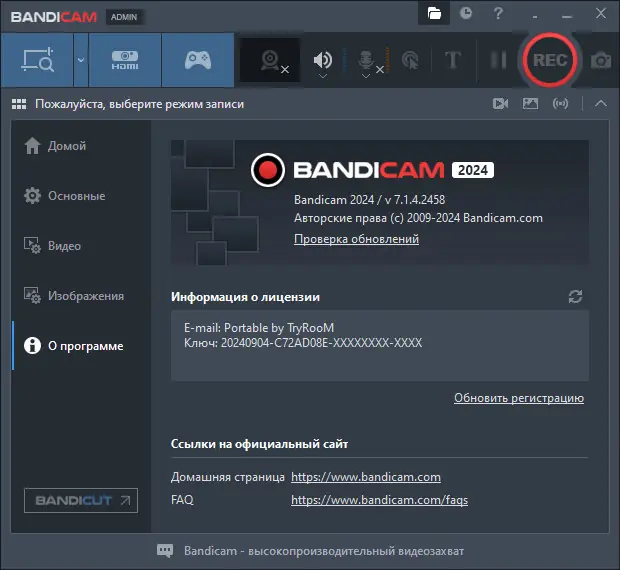620x570 pixels.
Task: Click the Bandicam red record logo
Action: tap(268, 170)
